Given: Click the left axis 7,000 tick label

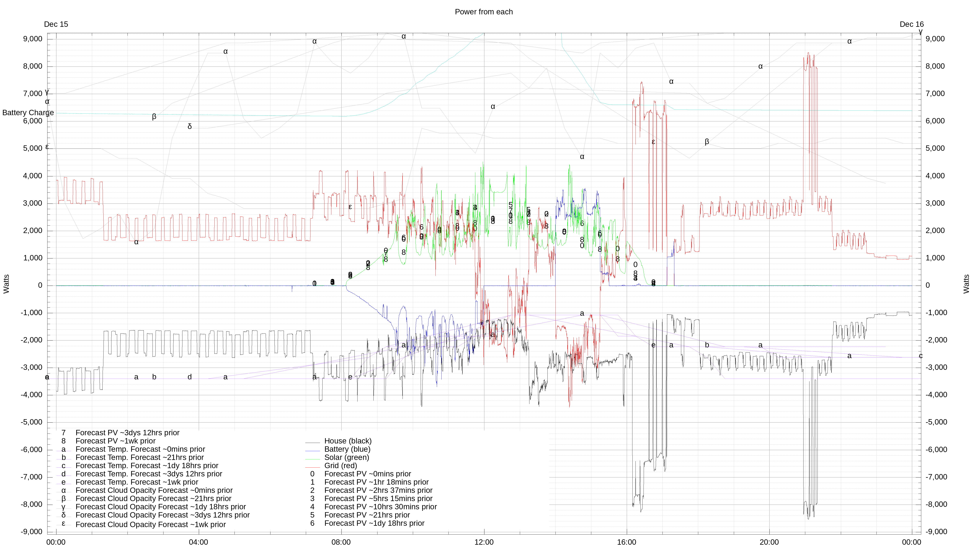Looking at the screenshot, I should point(33,94).
